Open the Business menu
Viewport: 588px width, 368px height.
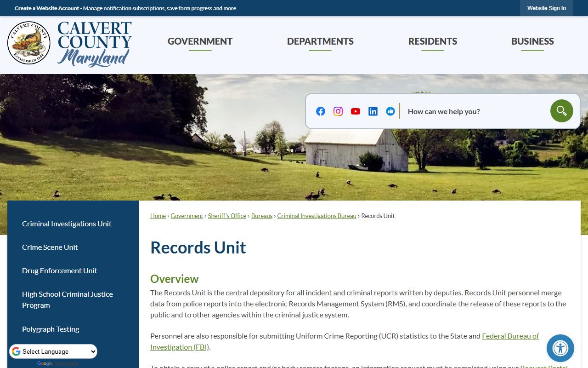coord(532,41)
